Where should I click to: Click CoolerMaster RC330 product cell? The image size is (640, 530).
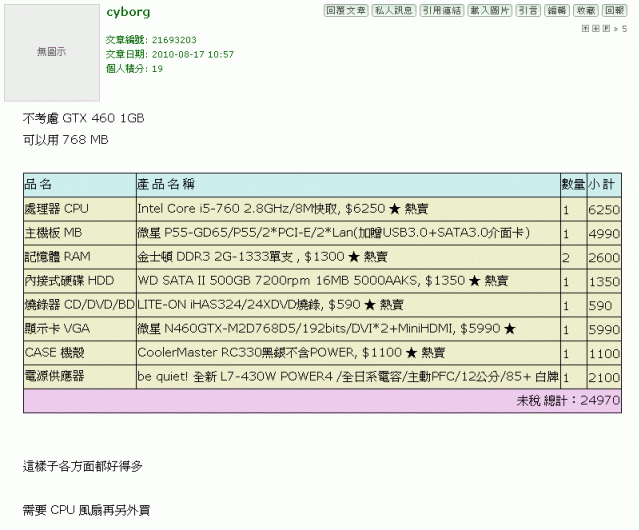[x=348, y=353]
